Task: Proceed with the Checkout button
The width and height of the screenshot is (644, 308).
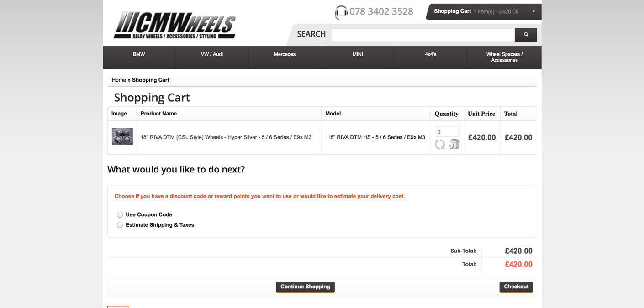Action: 516,287
